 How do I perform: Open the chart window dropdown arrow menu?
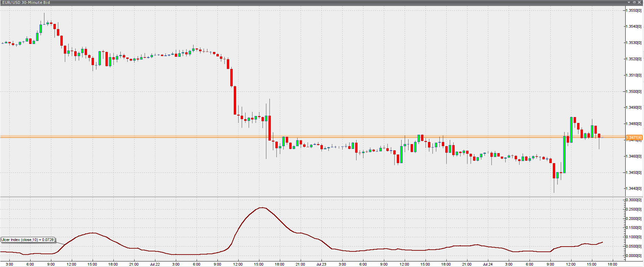(x=629, y=2)
